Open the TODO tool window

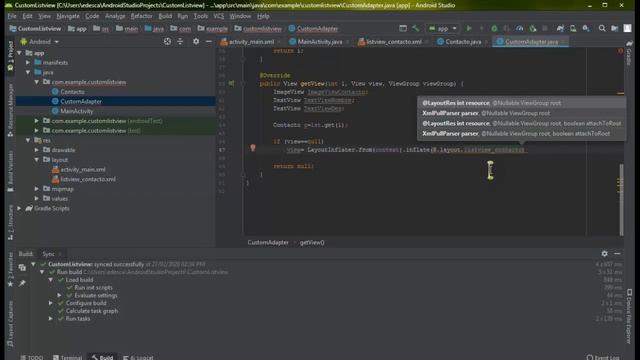(32, 357)
